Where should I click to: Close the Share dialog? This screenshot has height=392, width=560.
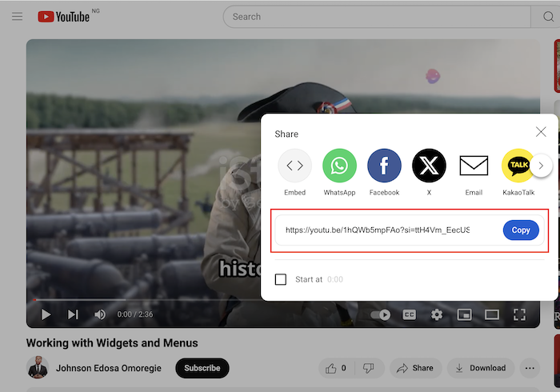[x=541, y=132]
